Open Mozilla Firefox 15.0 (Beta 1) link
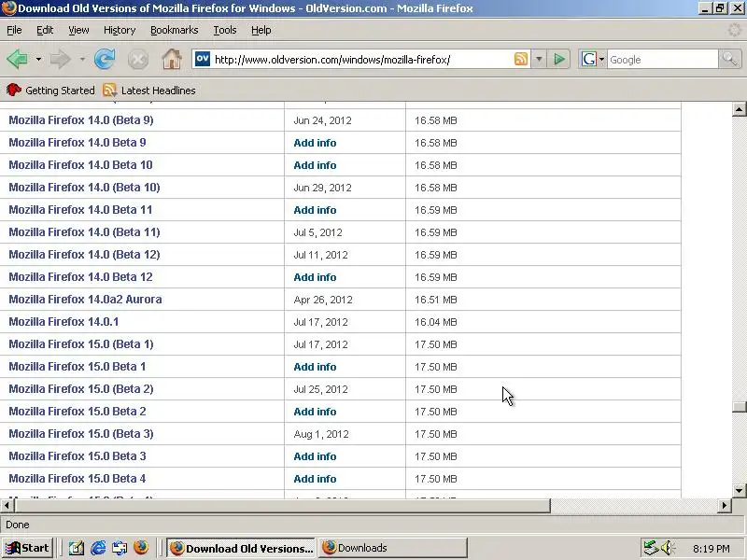Screen dimensions: 747x560 (81, 343)
